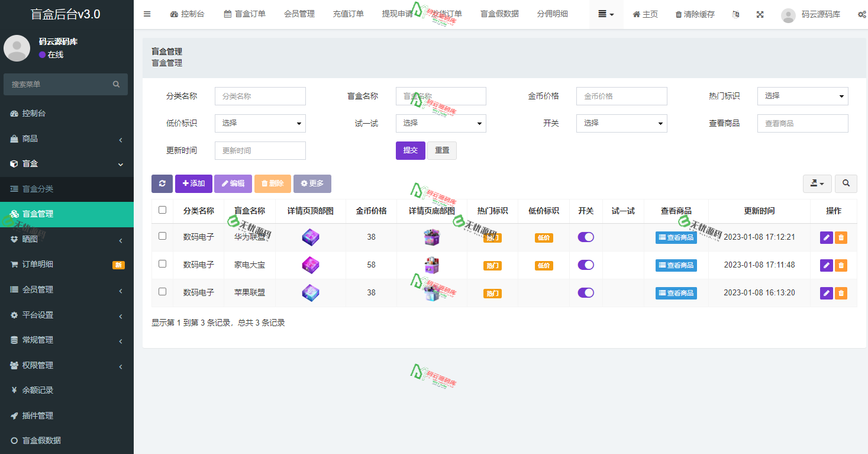This screenshot has height=454, width=868.
Task: Collapse the 盲盒 sidebar section
Action: tap(65, 164)
